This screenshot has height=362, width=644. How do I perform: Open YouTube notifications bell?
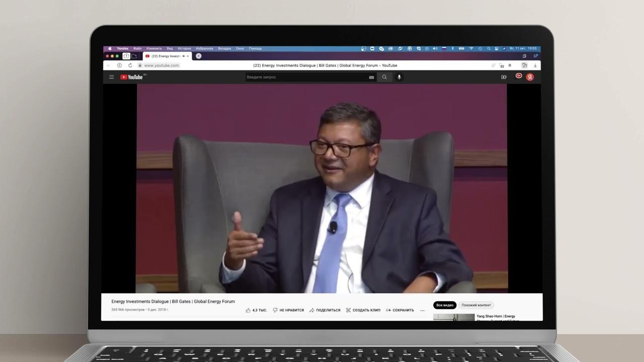point(519,76)
